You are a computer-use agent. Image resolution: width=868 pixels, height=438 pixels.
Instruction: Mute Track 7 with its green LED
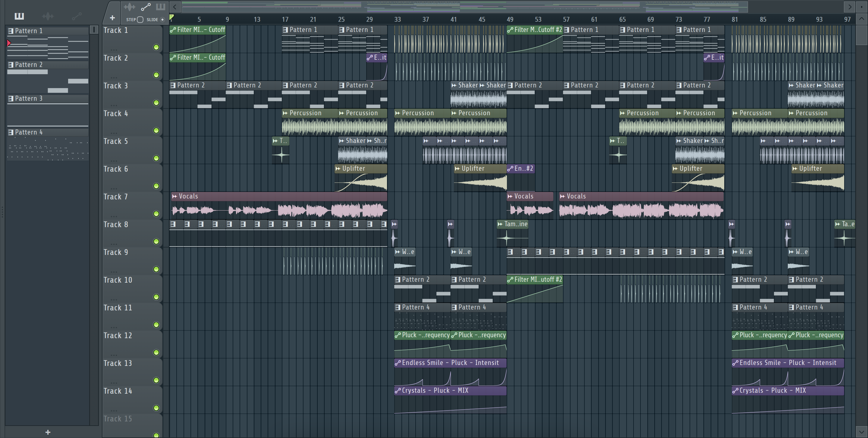(x=156, y=214)
